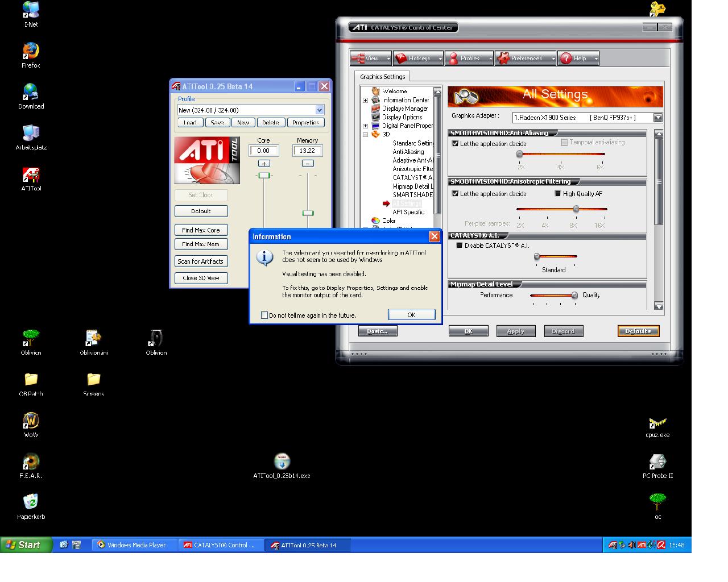Collapse the 3D tree node
Viewport: 728px width, 582px height.
pos(366,135)
